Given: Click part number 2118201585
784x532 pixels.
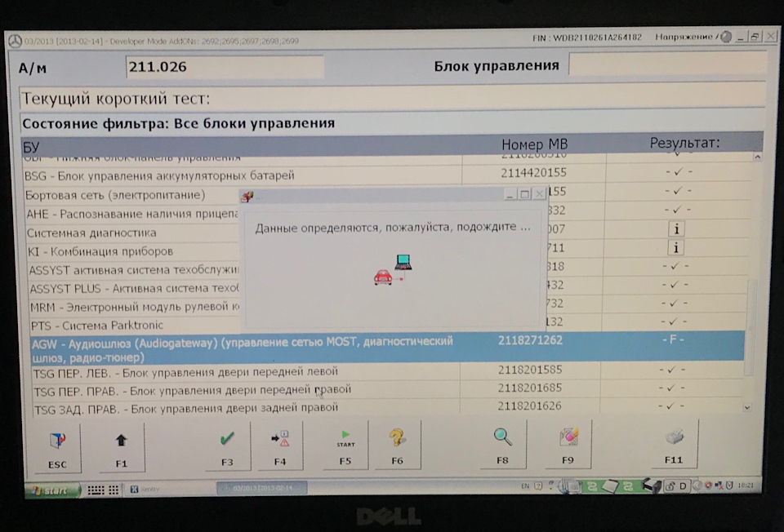Looking at the screenshot, I should 530,370.
